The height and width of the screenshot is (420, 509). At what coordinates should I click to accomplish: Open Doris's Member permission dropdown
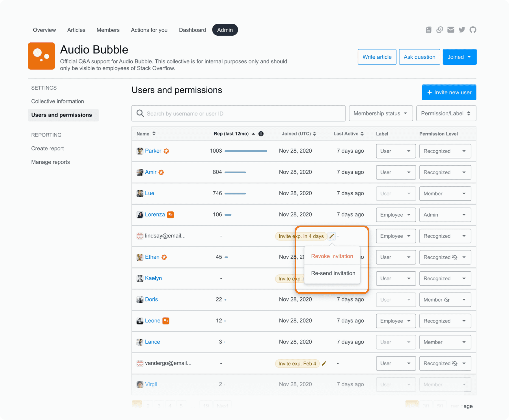click(x=445, y=300)
